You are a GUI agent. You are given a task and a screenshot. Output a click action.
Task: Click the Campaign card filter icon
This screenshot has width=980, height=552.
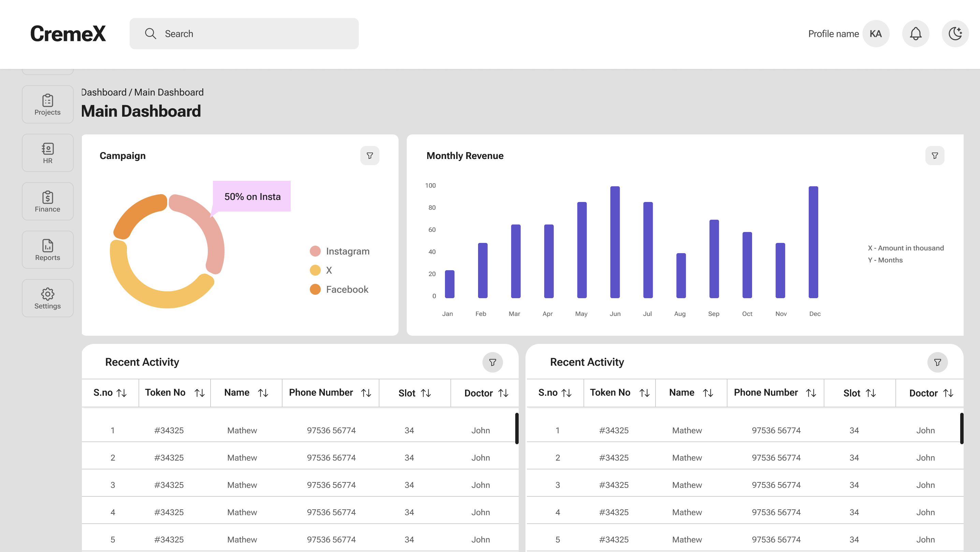point(370,156)
